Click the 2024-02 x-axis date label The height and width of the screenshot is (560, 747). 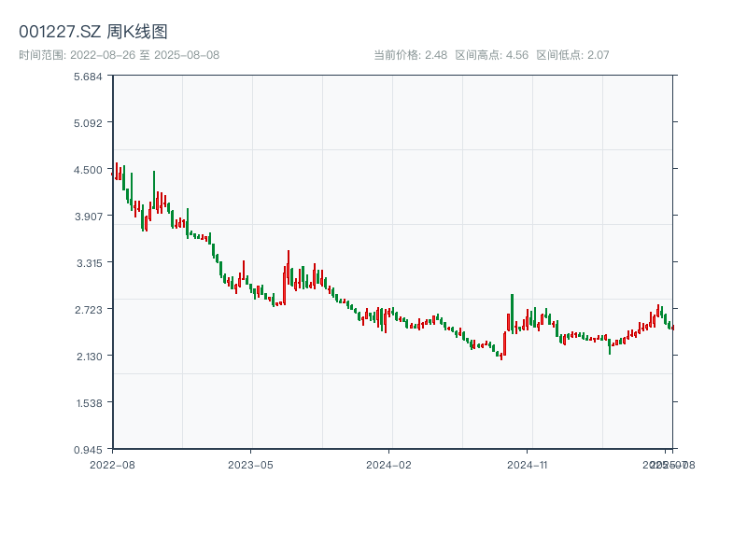coord(389,464)
